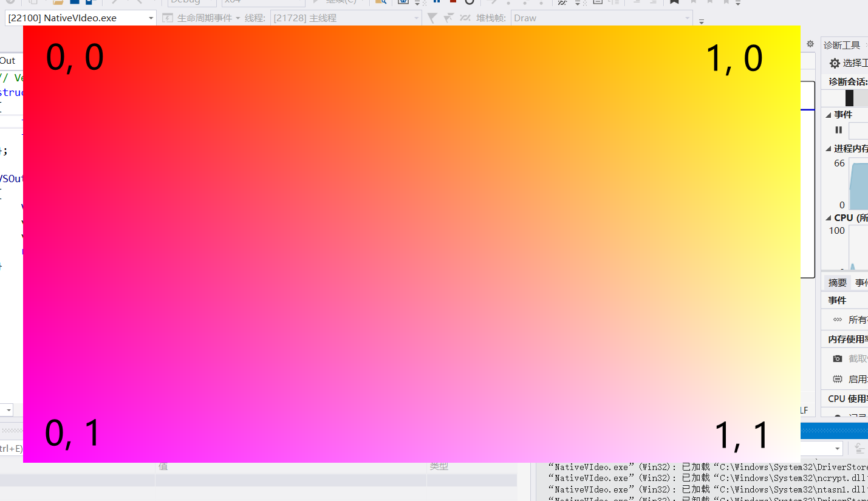Open the 生命周期事件 lifecycle events menu
868x501 pixels.
(x=208, y=18)
